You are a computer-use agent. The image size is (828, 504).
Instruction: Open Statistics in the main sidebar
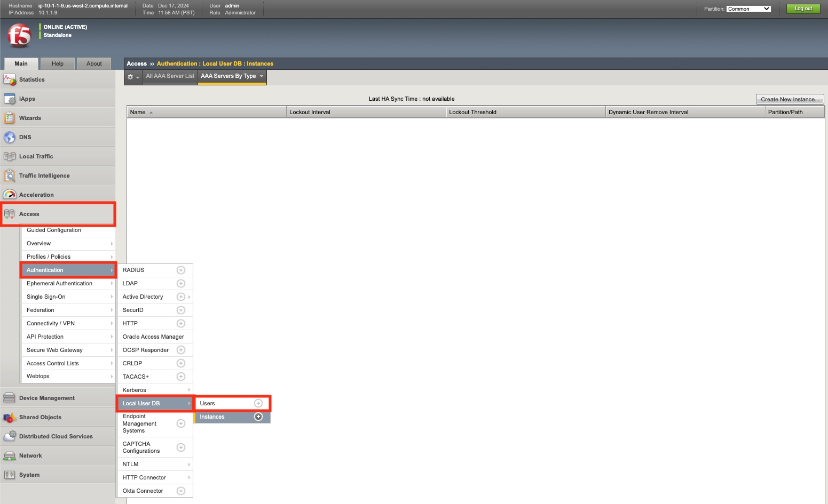(x=58, y=79)
